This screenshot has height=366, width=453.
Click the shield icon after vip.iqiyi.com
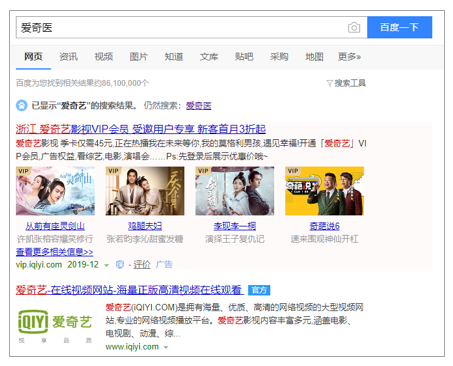[x=120, y=265]
